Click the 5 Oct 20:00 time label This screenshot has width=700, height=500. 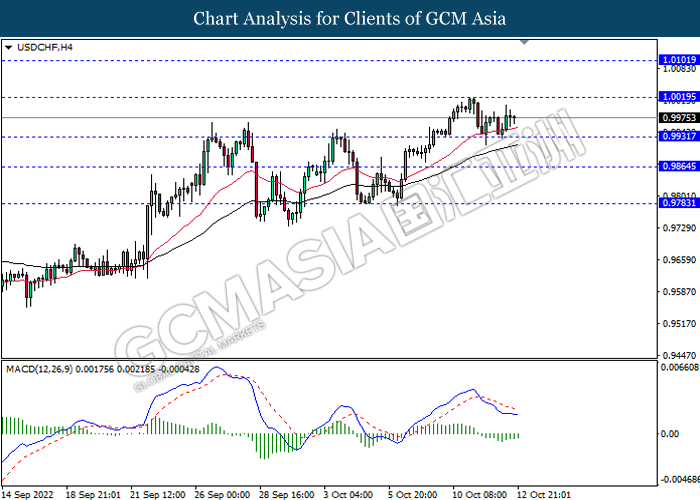(412, 495)
